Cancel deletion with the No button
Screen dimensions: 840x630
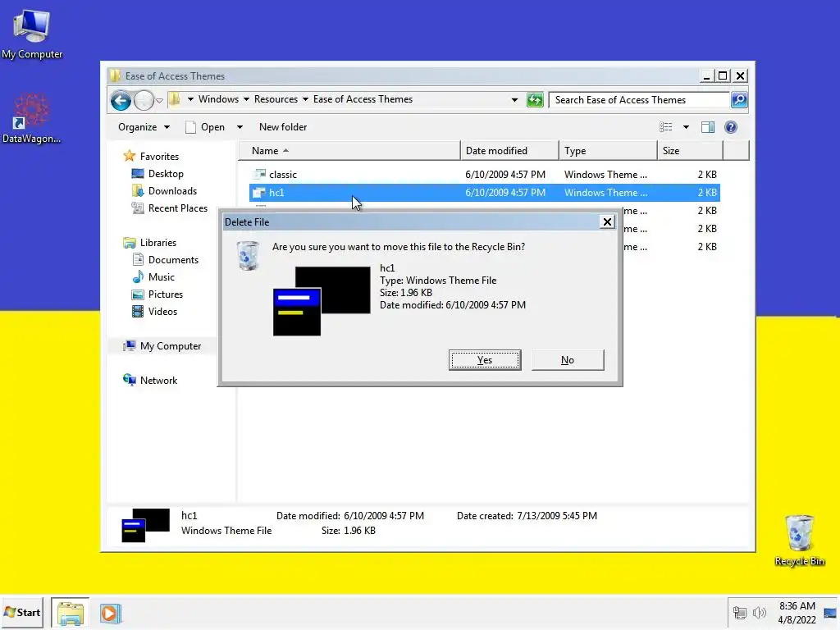click(568, 360)
